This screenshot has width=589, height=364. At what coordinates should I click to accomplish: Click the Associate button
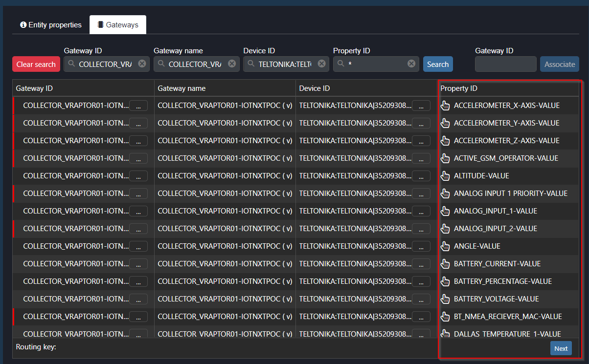tap(559, 64)
